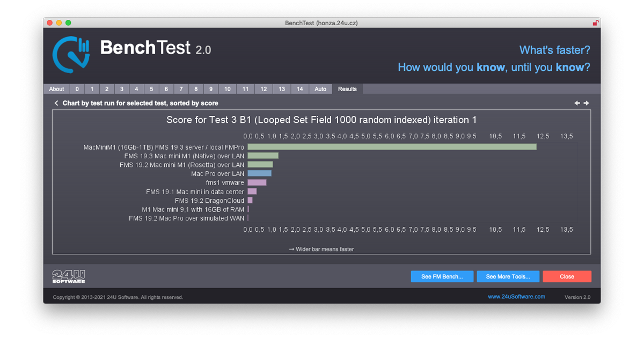Open the About tab
The width and height of the screenshot is (644, 338).
56,89
